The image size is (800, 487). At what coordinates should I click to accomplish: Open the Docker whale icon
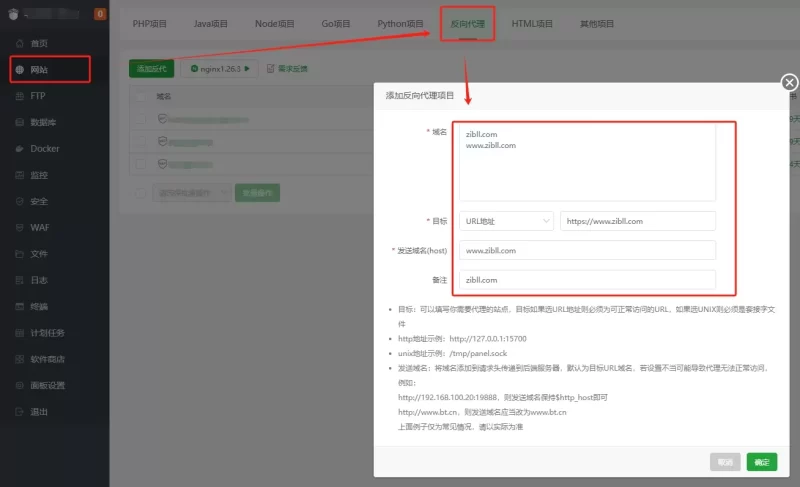pyautogui.click(x=19, y=149)
